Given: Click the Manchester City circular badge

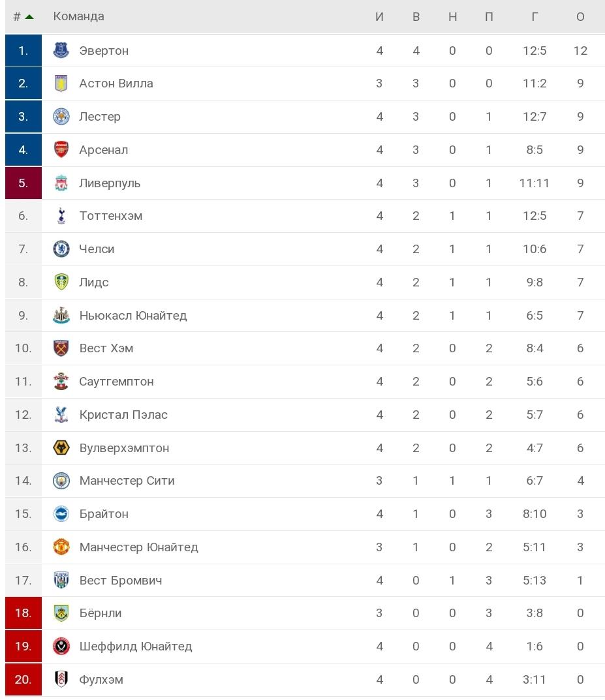Looking at the screenshot, I should click(60, 481).
